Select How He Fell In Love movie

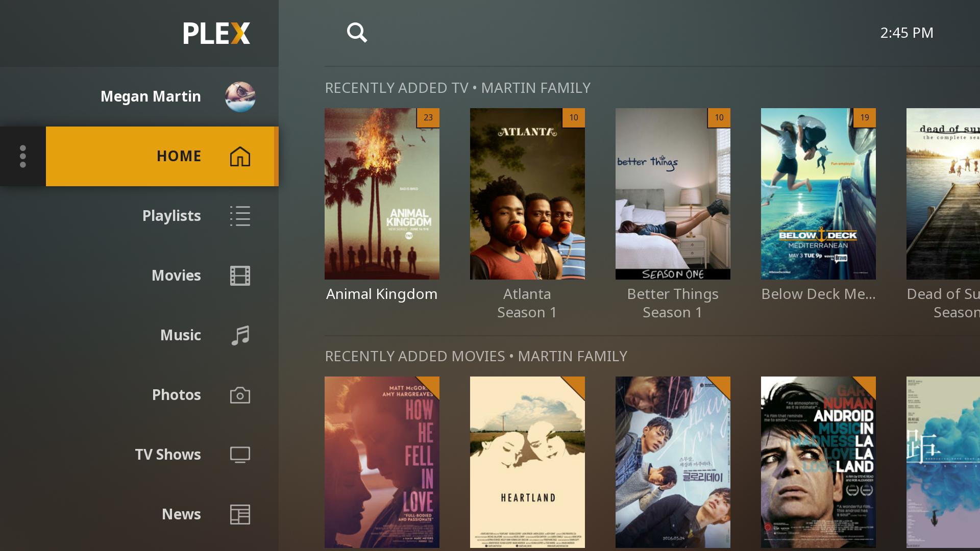click(x=382, y=463)
